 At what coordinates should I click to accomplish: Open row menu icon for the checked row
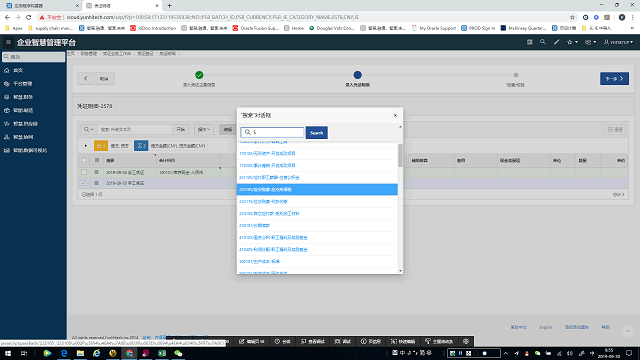(x=97, y=183)
